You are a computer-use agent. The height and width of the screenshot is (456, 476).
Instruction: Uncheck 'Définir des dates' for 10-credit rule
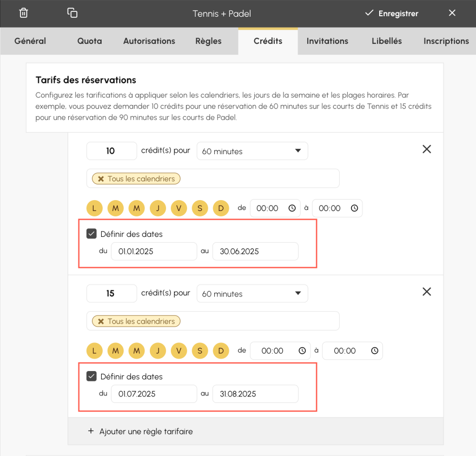pyautogui.click(x=91, y=234)
